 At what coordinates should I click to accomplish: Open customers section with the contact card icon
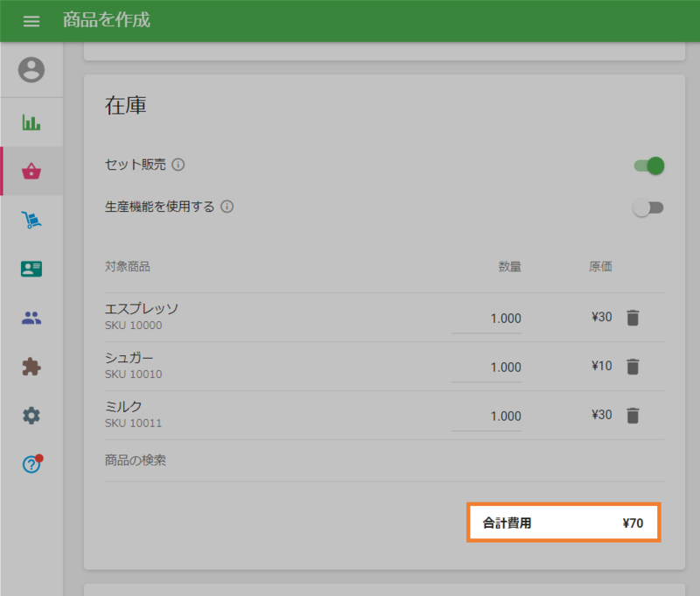(31, 269)
